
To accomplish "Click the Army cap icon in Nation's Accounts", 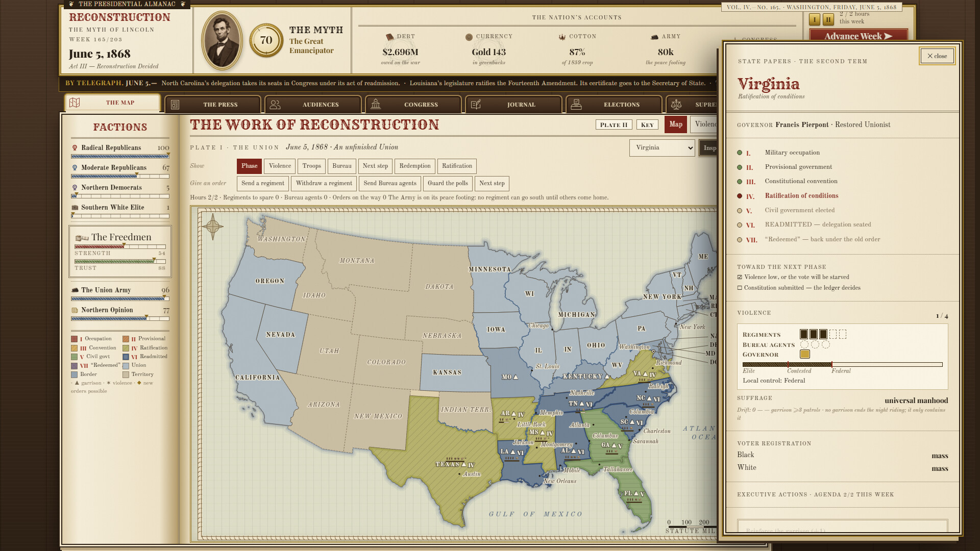I will tap(654, 37).
